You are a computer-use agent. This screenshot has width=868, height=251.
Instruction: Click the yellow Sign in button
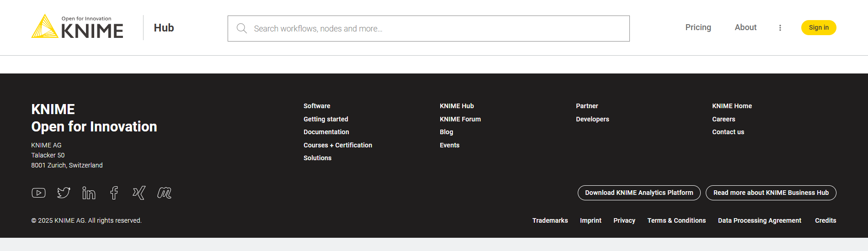(x=818, y=27)
